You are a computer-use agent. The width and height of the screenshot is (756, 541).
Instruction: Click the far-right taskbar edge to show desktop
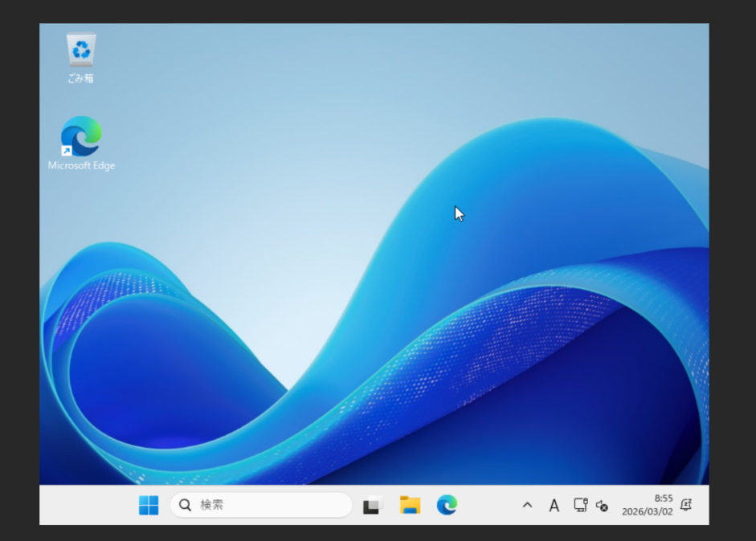(706, 505)
